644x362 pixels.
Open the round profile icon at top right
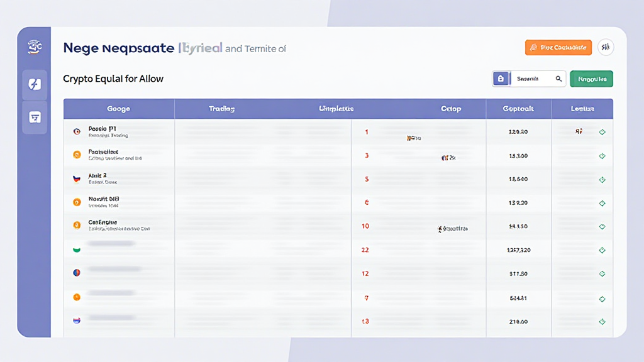pyautogui.click(x=605, y=47)
